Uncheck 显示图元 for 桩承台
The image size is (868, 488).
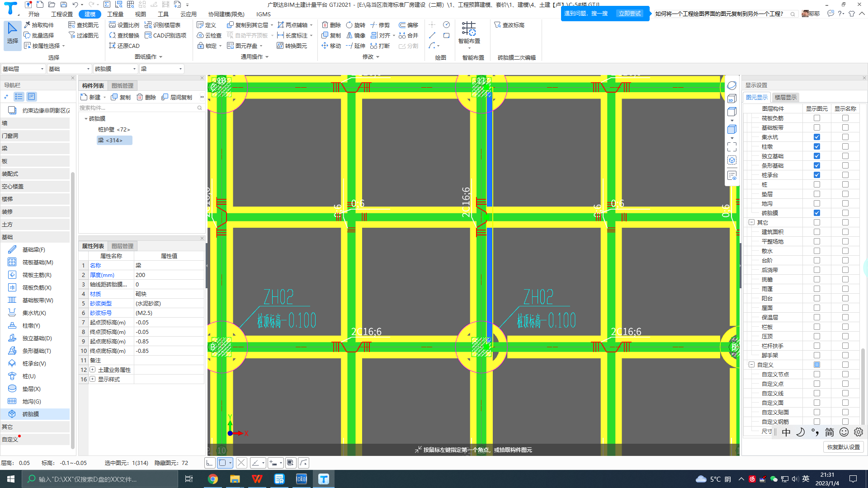tap(816, 175)
